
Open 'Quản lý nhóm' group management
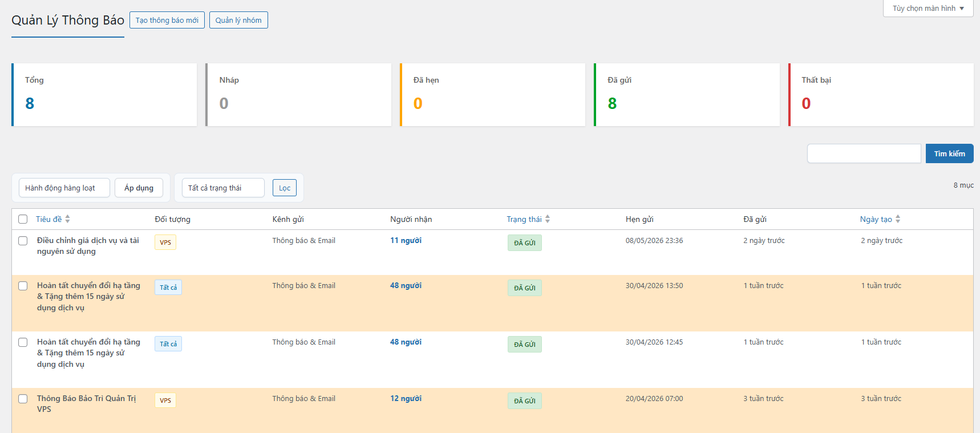(x=238, y=20)
